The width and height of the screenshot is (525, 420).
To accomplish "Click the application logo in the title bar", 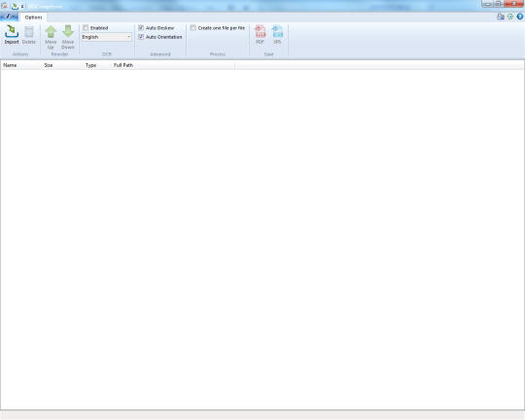I will [4, 6].
